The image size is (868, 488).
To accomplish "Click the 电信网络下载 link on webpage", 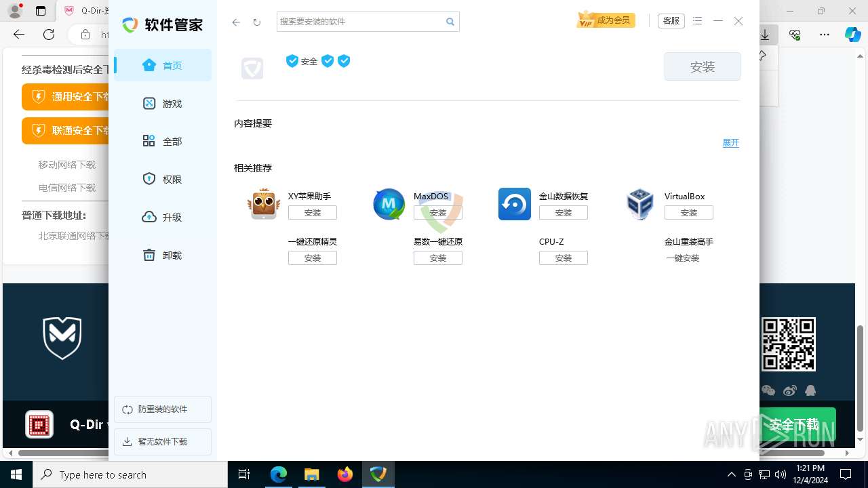I will 67,188.
